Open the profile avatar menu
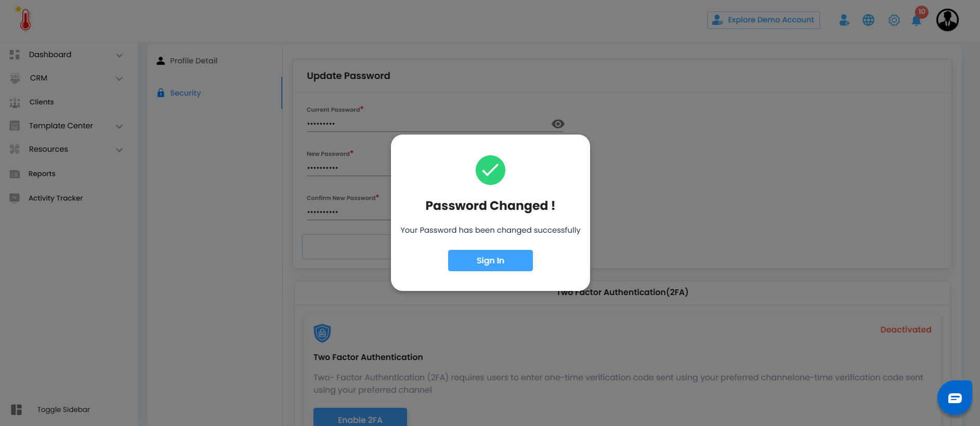 click(947, 20)
